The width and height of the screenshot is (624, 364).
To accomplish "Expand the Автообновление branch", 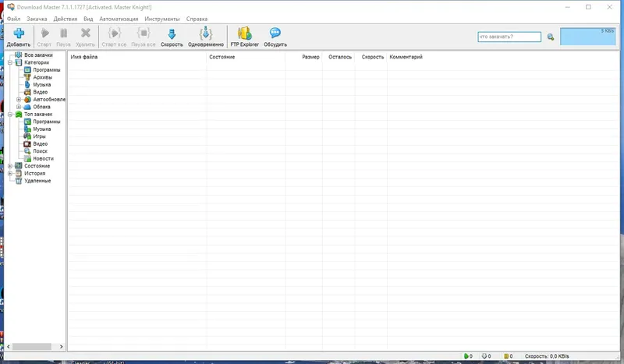I will 19,100.
